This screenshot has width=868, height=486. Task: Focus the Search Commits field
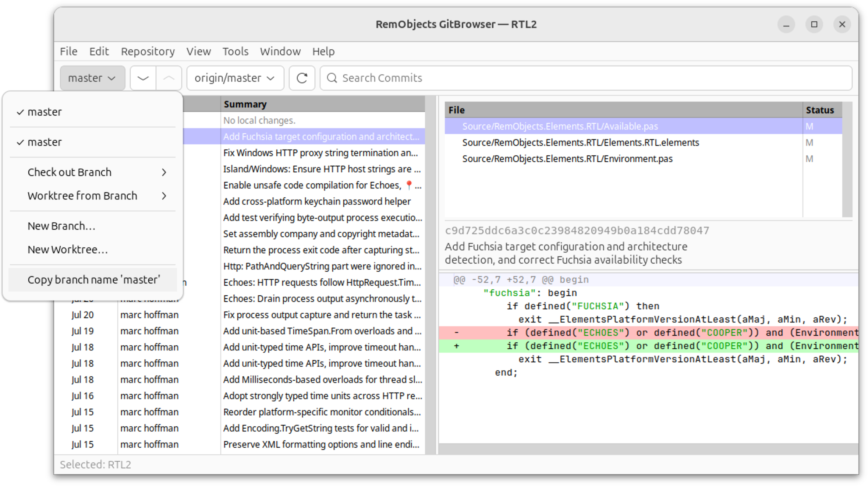(586, 78)
